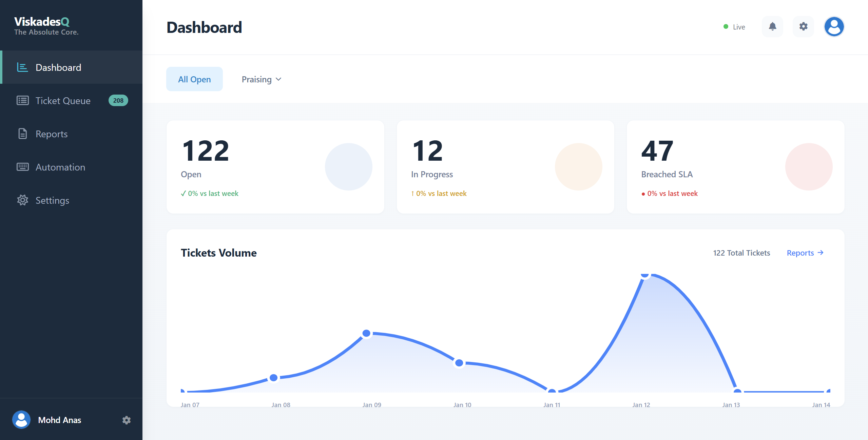Open Ticket Queue menu item
868x440 pixels.
[63, 101]
